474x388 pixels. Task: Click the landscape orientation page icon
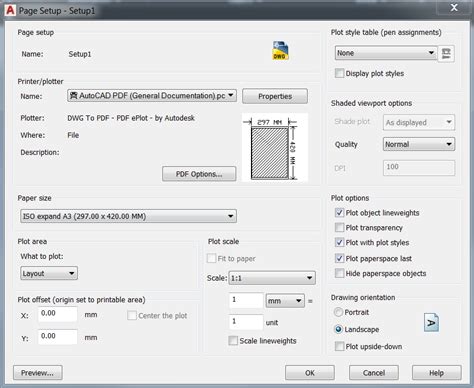431,323
